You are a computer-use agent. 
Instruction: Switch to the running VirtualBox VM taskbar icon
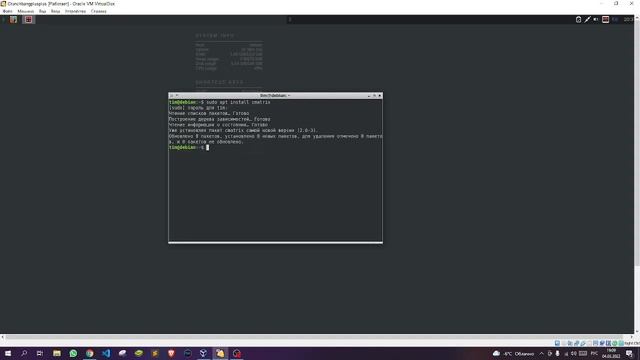click(x=220, y=353)
